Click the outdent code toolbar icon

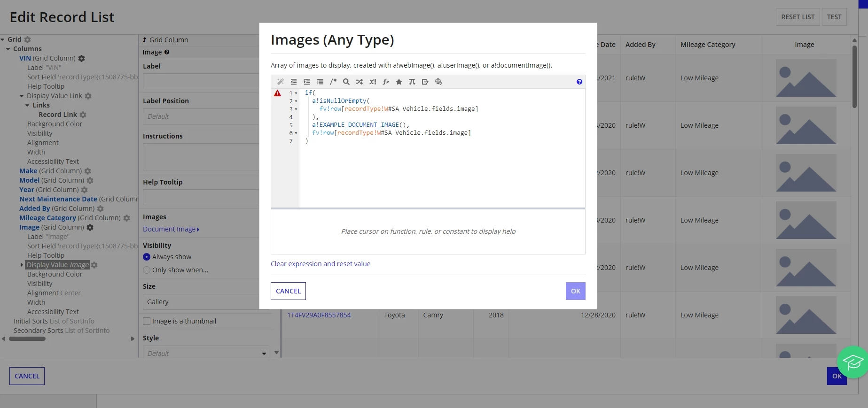(294, 82)
